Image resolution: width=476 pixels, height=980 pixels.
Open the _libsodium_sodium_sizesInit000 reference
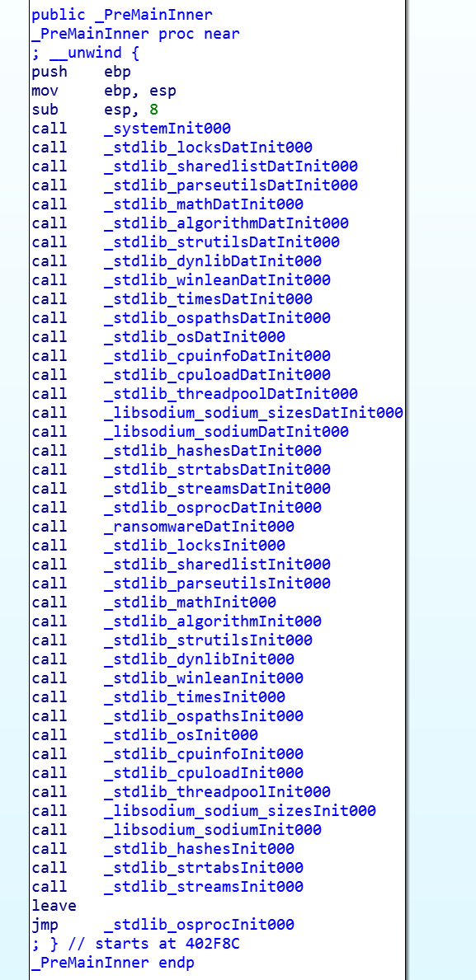(x=239, y=811)
